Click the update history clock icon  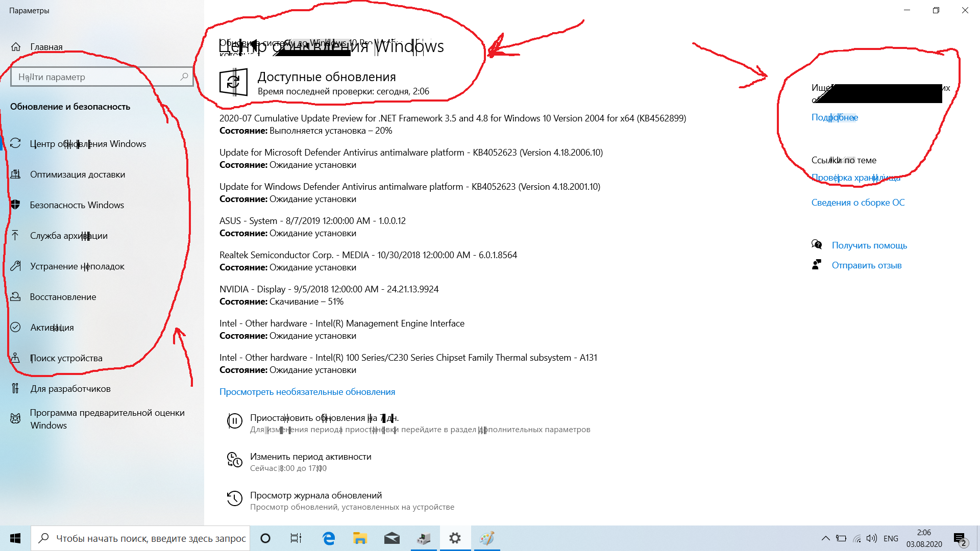coord(234,498)
